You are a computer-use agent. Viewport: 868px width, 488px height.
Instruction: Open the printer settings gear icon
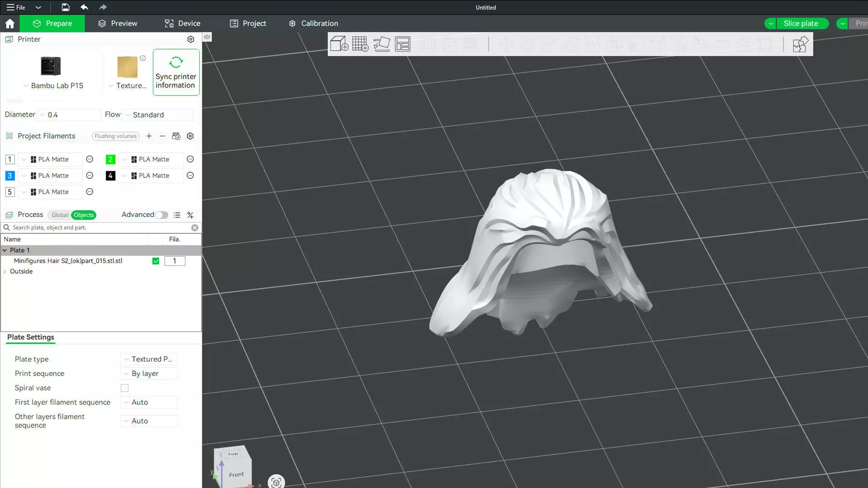[191, 39]
